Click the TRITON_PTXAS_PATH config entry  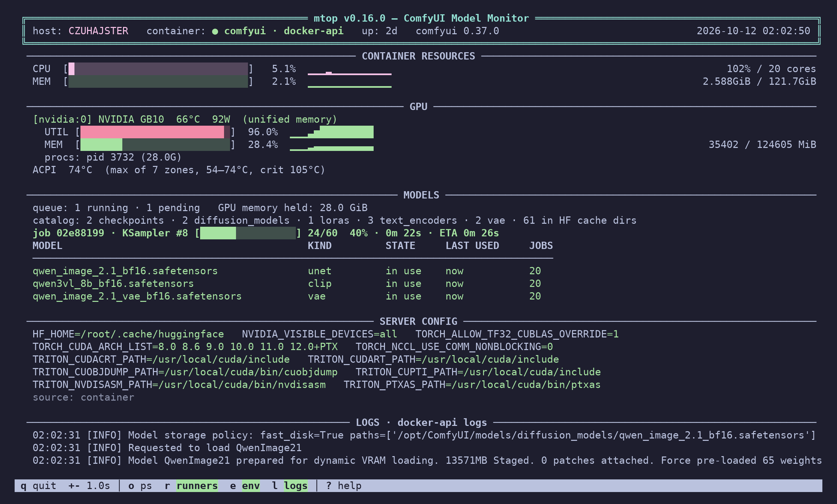[472, 385]
